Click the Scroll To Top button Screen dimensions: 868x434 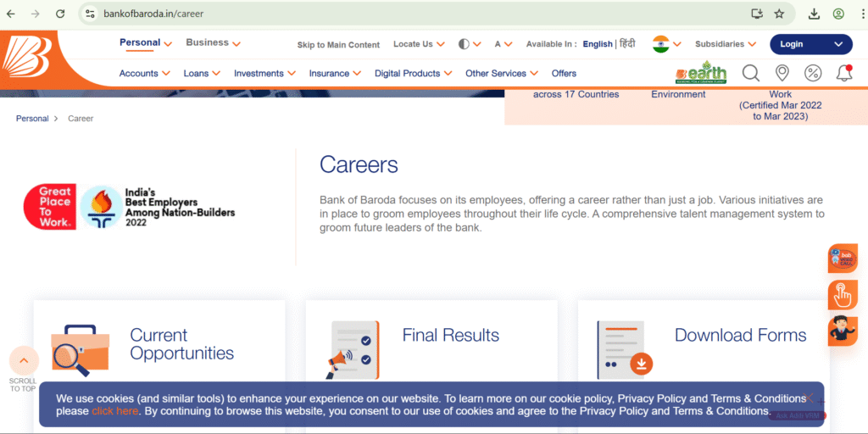tap(24, 361)
